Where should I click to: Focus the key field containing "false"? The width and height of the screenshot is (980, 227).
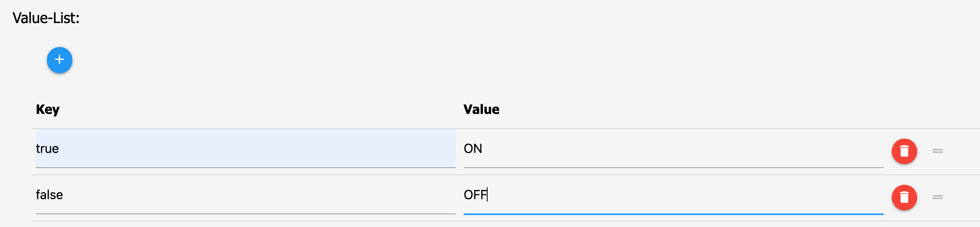[245, 195]
